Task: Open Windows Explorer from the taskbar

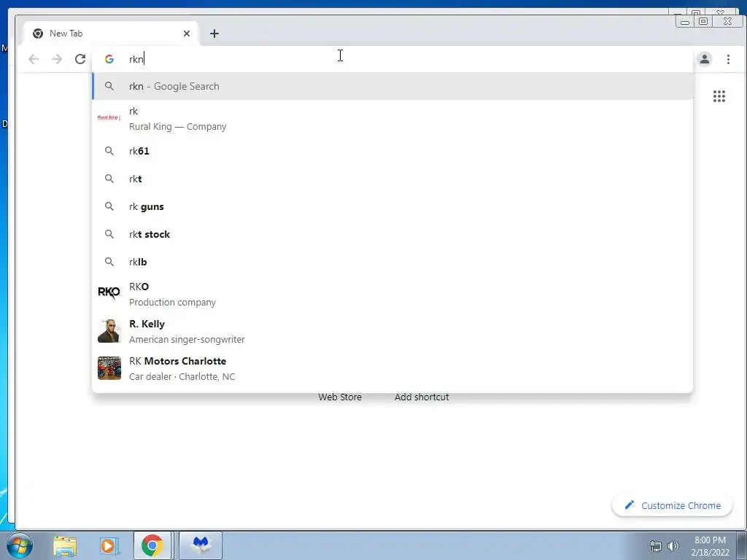Action: [65, 545]
